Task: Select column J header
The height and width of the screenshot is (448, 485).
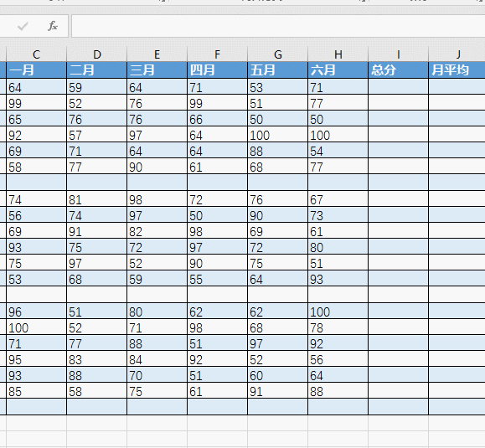Action: point(457,54)
